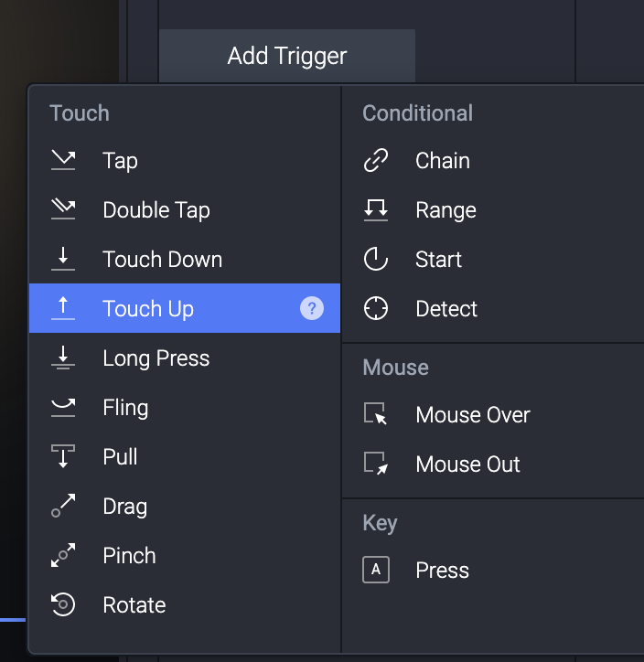Click the Tap trigger icon
Viewport: 644px width, 662px height.
63,161
